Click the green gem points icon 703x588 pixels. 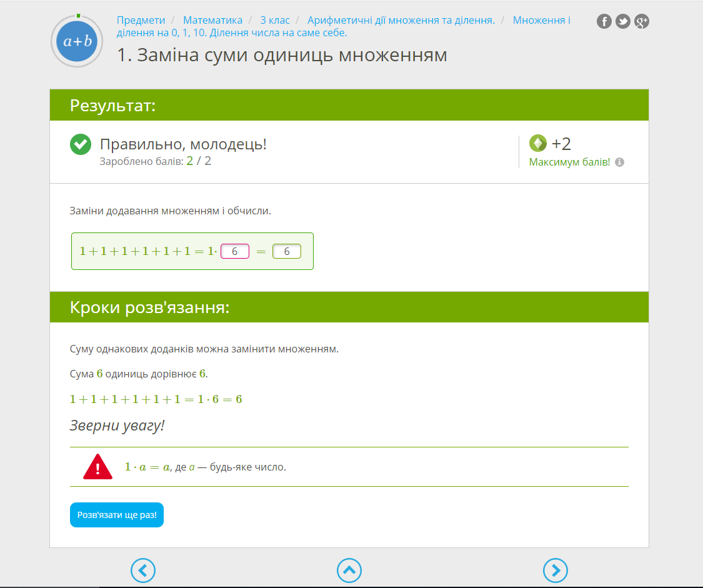538,144
